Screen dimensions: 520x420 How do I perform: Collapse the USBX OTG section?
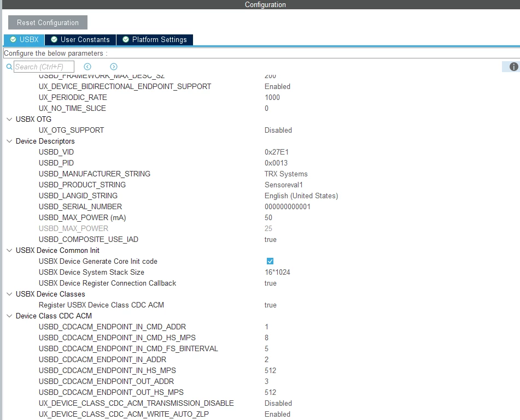[x=9, y=119]
